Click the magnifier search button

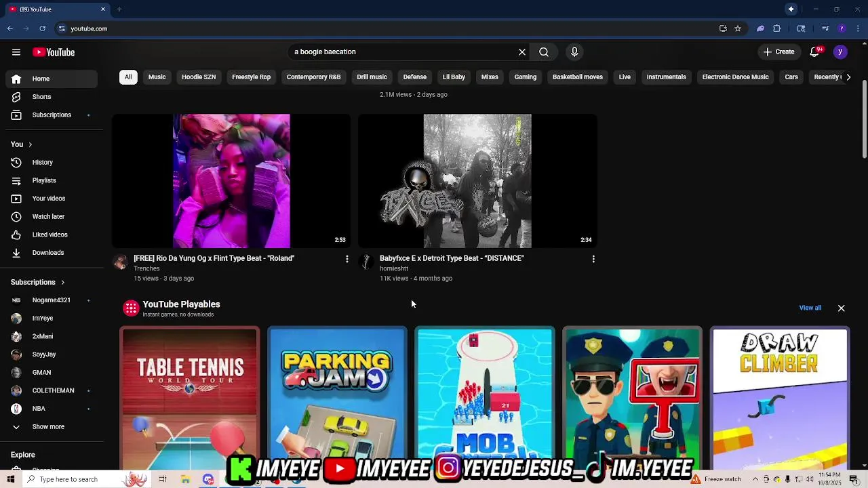[544, 52]
